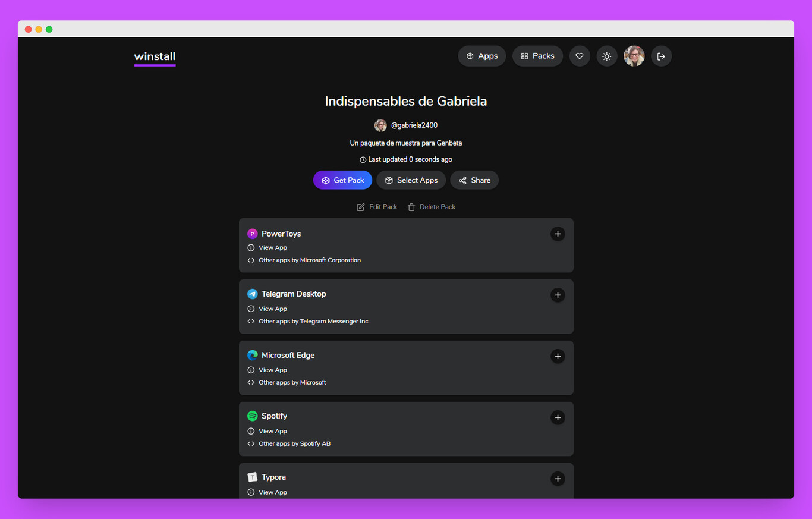812x519 pixels.
Task: Open the Share options for this pack
Action: pos(474,180)
